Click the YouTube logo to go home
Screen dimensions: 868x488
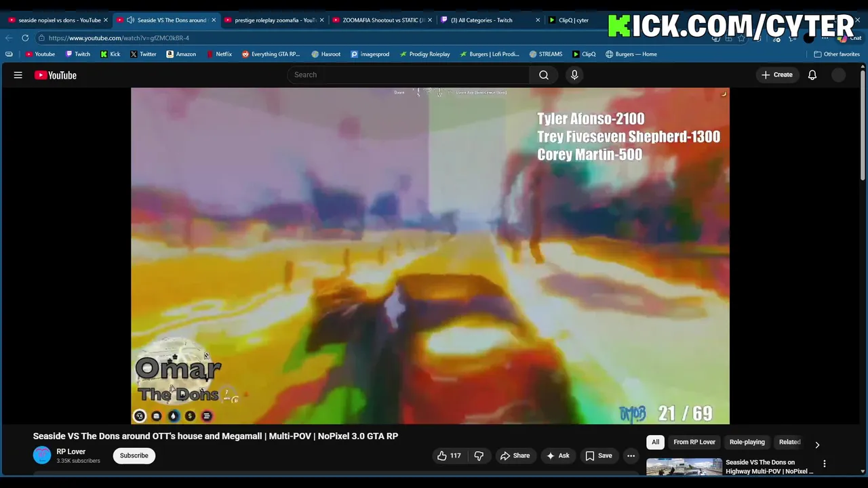[56, 75]
